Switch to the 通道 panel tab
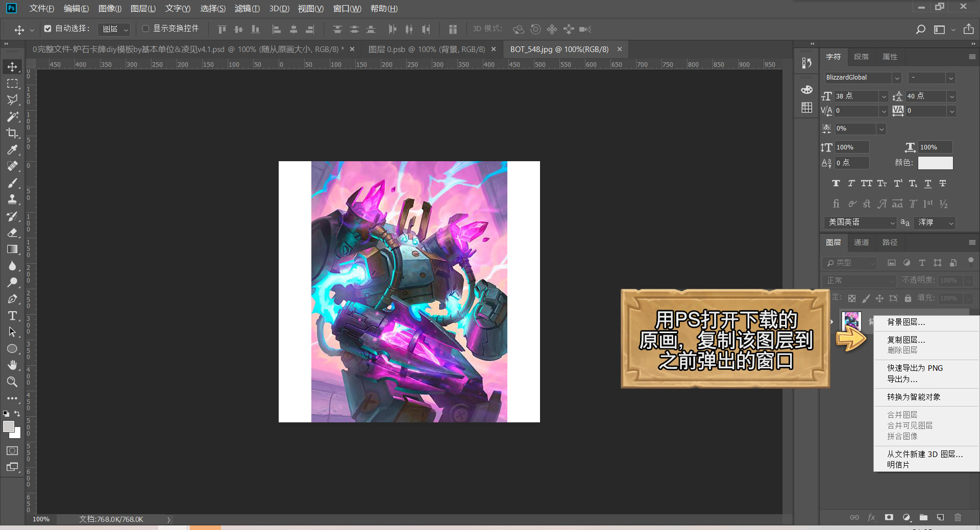Viewport: 980px width, 530px height. coord(861,242)
